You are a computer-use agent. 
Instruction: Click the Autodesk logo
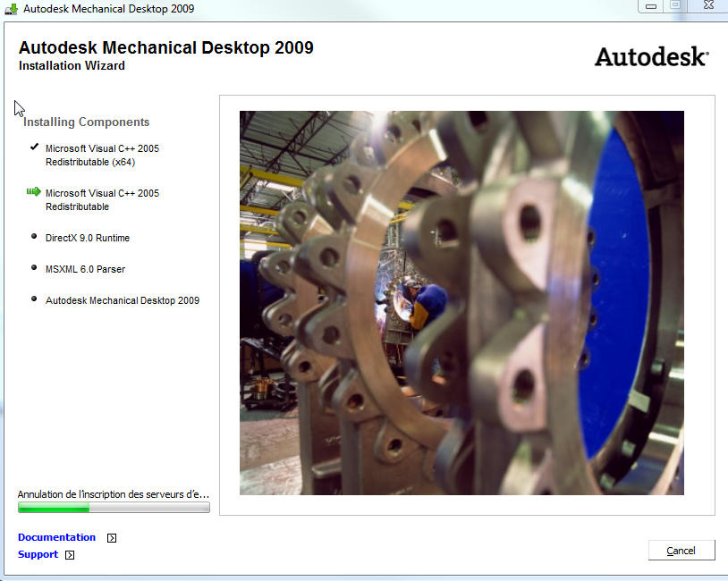(651, 56)
